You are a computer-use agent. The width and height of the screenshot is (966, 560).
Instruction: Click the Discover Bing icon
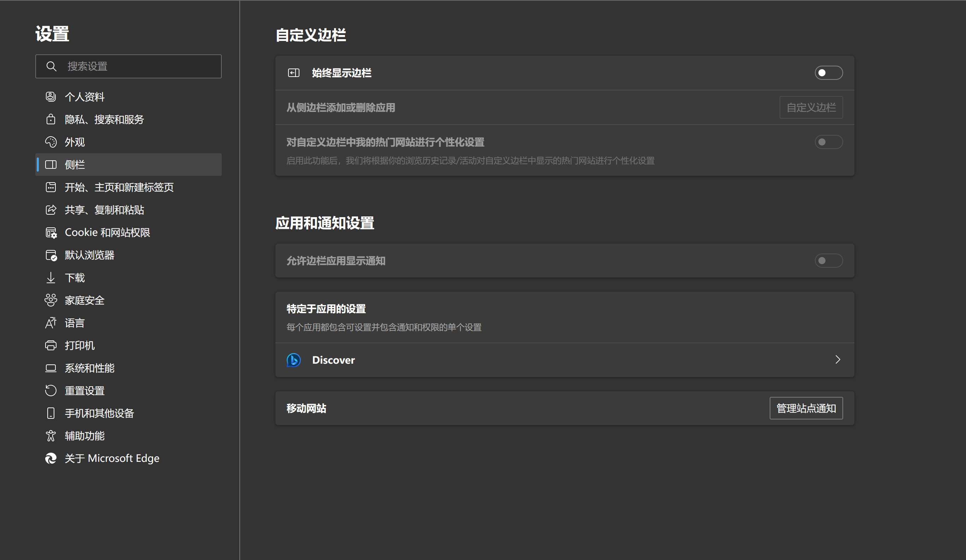click(294, 360)
